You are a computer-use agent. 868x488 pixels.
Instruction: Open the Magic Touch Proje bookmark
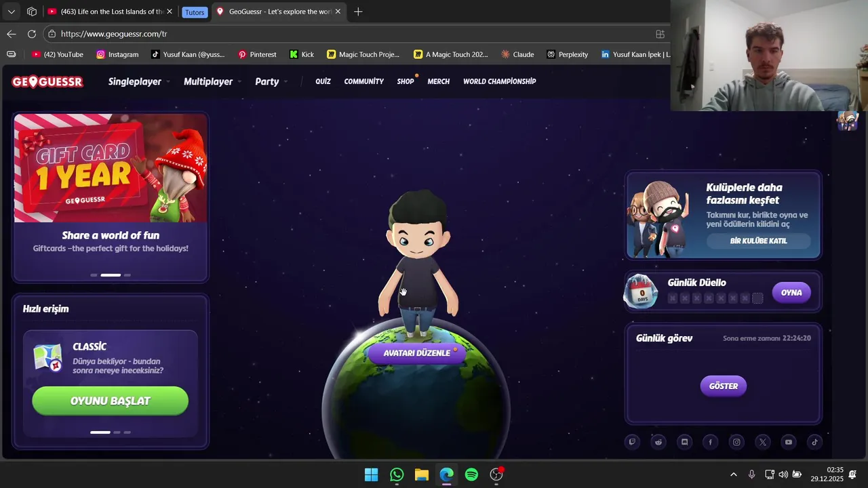pyautogui.click(x=363, y=54)
